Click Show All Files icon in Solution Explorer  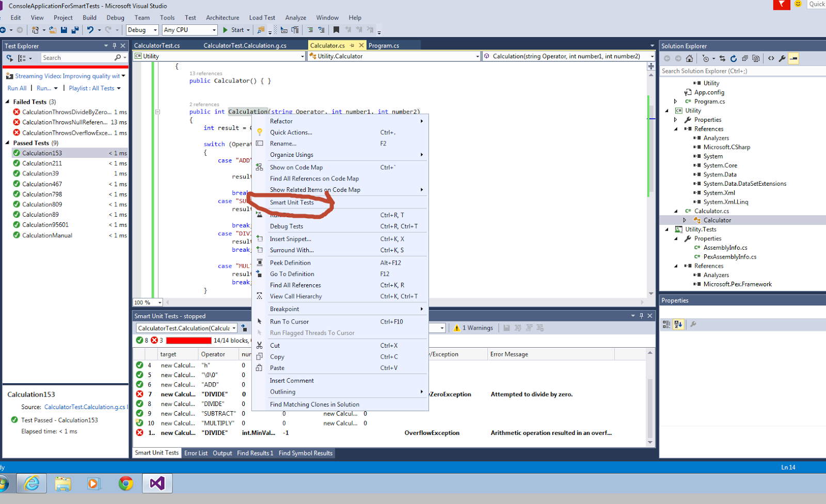click(x=756, y=58)
